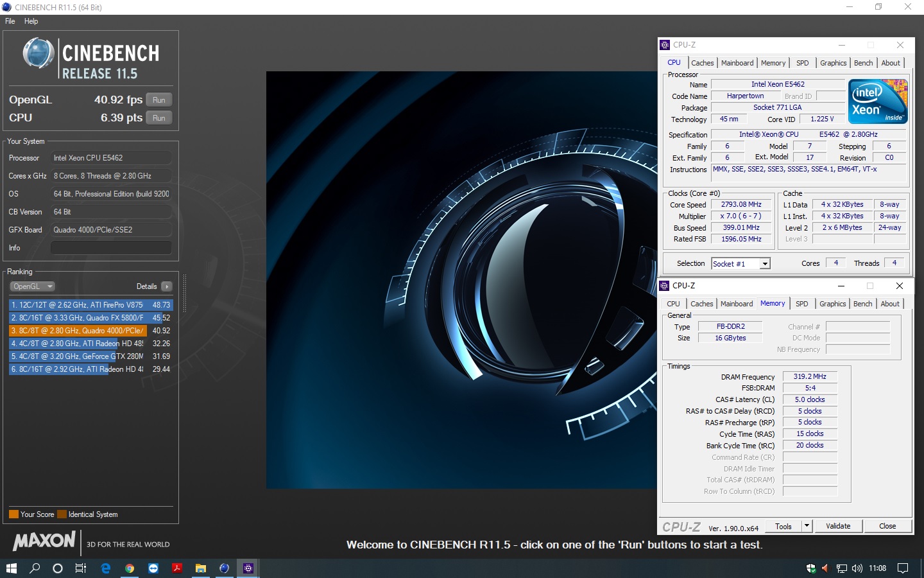Screen dimensions: 924x578
Task: Open the Action Center notifications icon
Action: pyautogui.click(x=903, y=568)
